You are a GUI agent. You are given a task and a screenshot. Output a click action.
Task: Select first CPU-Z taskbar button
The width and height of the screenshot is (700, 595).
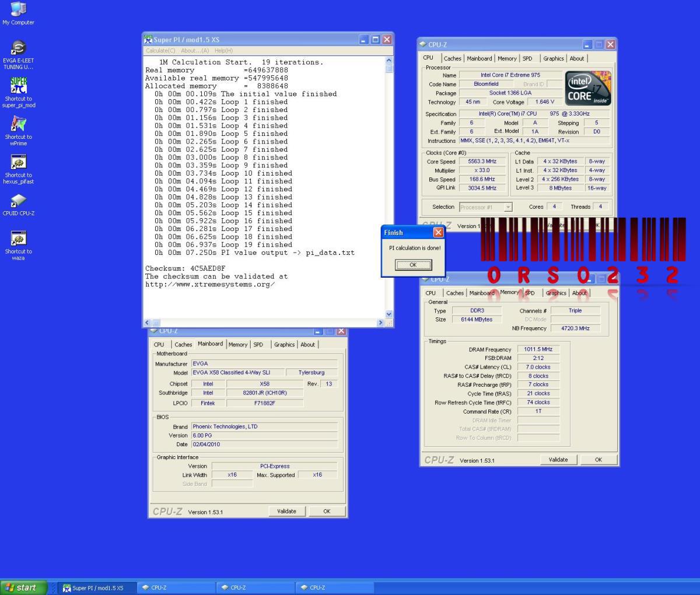tap(177, 587)
